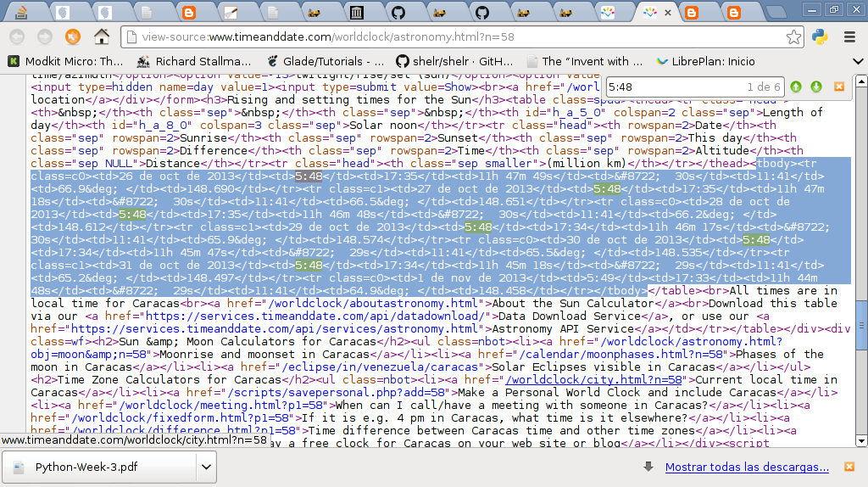The image size is (868, 487).
Task: Show more bookmarks with the chevron
Action: tap(852, 61)
